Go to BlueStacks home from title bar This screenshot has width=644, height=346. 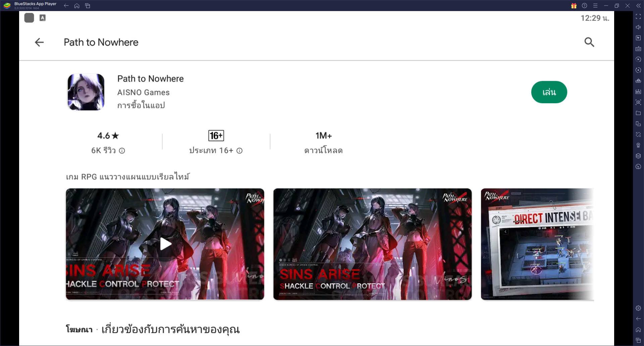click(77, 6)
